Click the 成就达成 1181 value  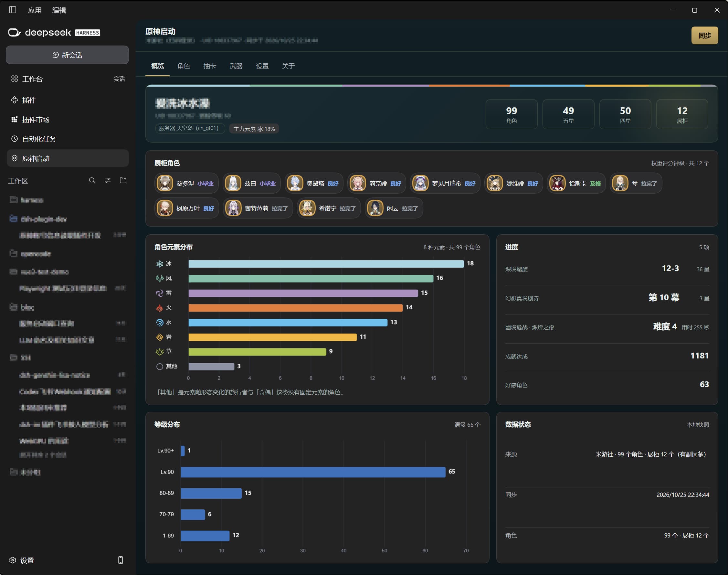pos(699,356)
